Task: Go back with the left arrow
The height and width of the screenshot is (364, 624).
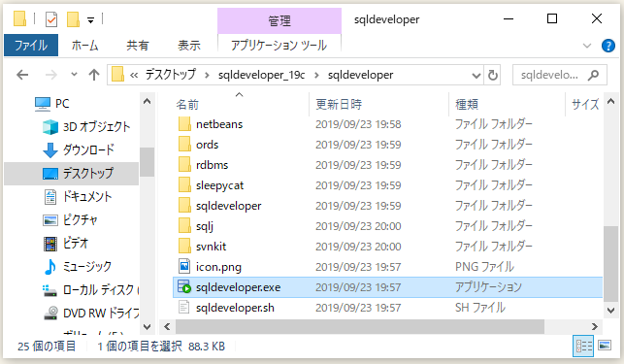Action: pos(22,75)
